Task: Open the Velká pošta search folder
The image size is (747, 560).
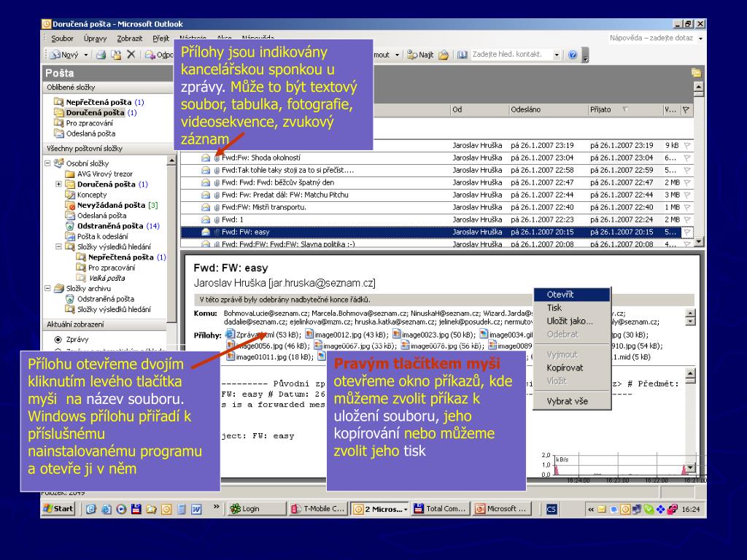Action: click(x=101, y=278)
